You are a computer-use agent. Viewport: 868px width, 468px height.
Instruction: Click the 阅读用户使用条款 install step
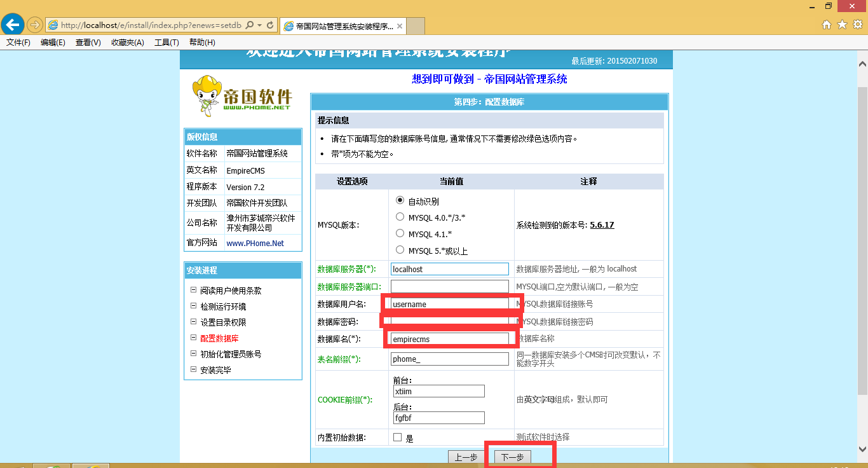pyautogui.click(x=231, y=291)
